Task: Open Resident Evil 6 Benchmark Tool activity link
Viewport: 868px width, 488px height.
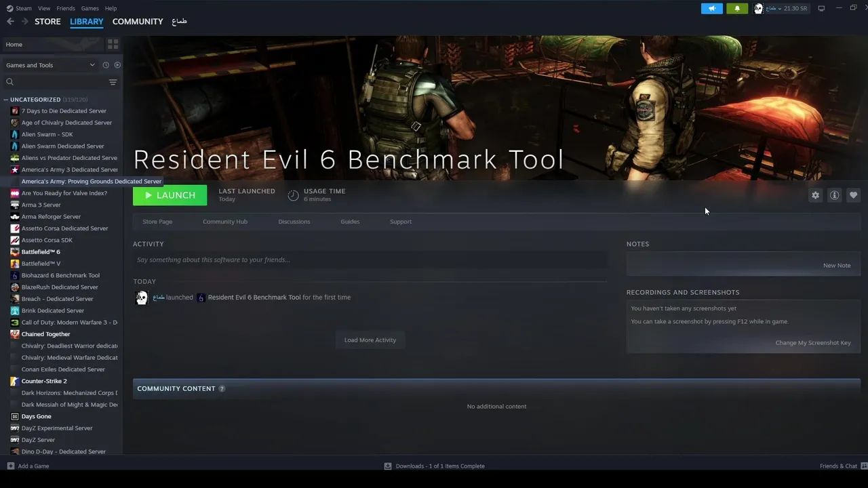Action: [254, 298]
